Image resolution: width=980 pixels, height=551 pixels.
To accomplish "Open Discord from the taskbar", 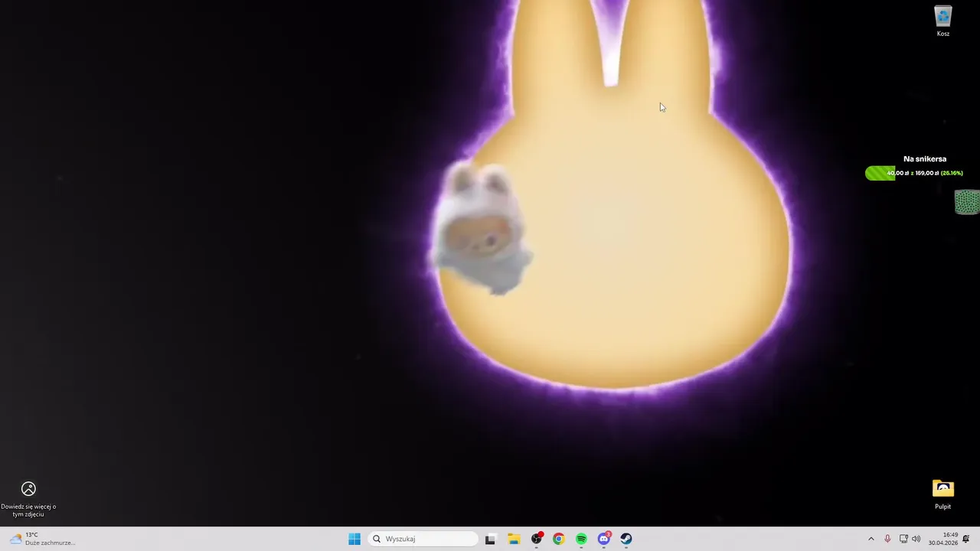I will (x=603, y=539).
